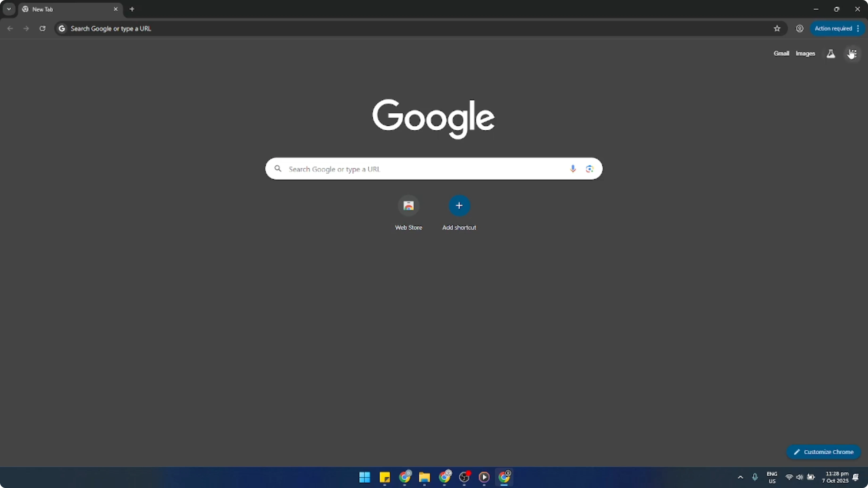Viewport: 868px width, 488px height.
Task: Check battery status from the tray
Action: point(811,477)
